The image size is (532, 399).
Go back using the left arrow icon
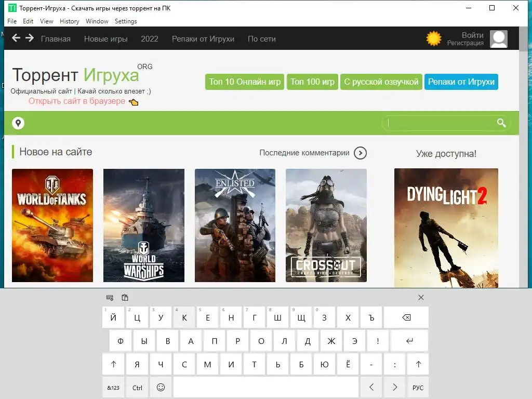pos(16,38)
